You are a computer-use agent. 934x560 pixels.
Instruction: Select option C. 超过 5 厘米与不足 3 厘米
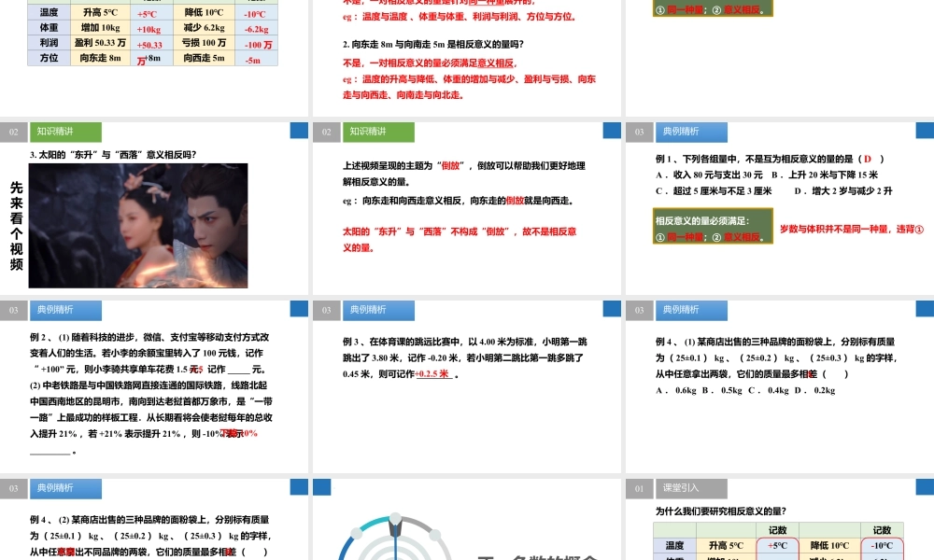click(714, 191)
